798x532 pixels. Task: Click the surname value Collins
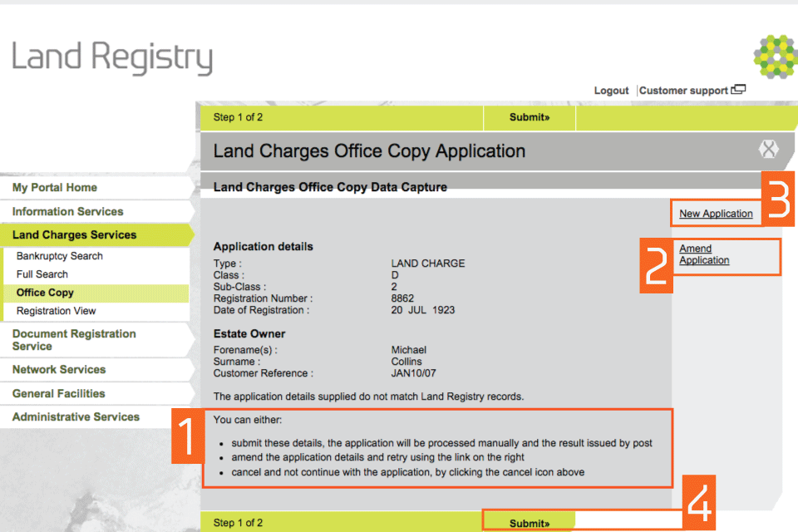coord(406,362)
